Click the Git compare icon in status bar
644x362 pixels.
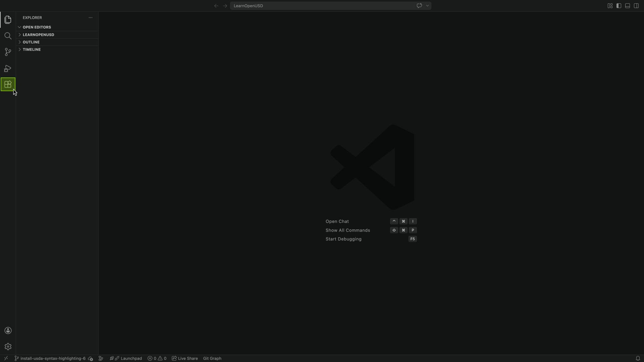(x=101, y=358)
